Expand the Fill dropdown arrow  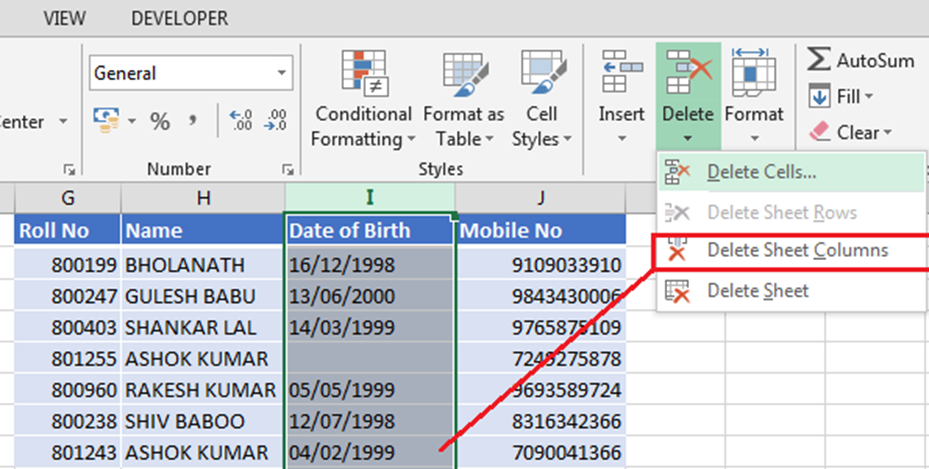869,97
